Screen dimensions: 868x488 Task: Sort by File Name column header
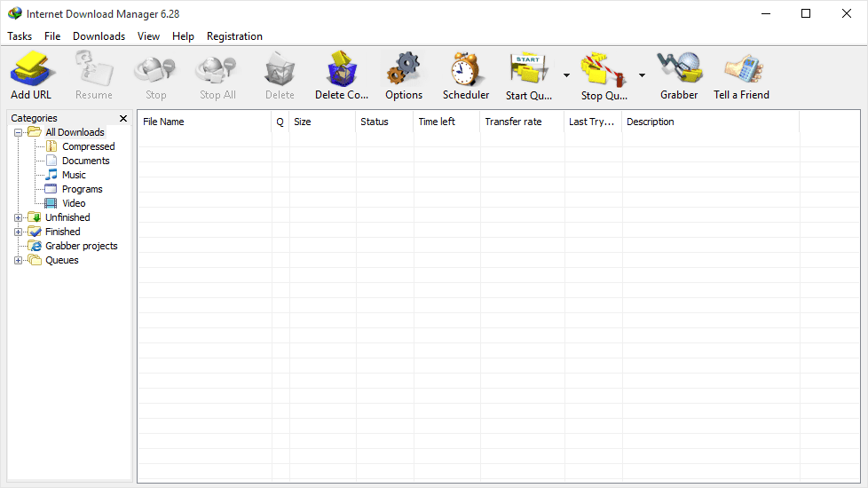(x=204, y=122)
